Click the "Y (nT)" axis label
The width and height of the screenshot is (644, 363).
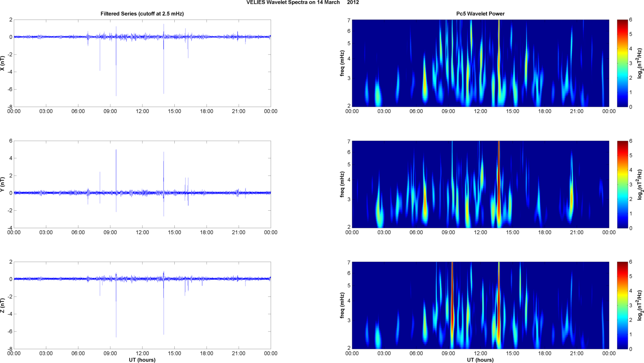click(x=3, y=184)
